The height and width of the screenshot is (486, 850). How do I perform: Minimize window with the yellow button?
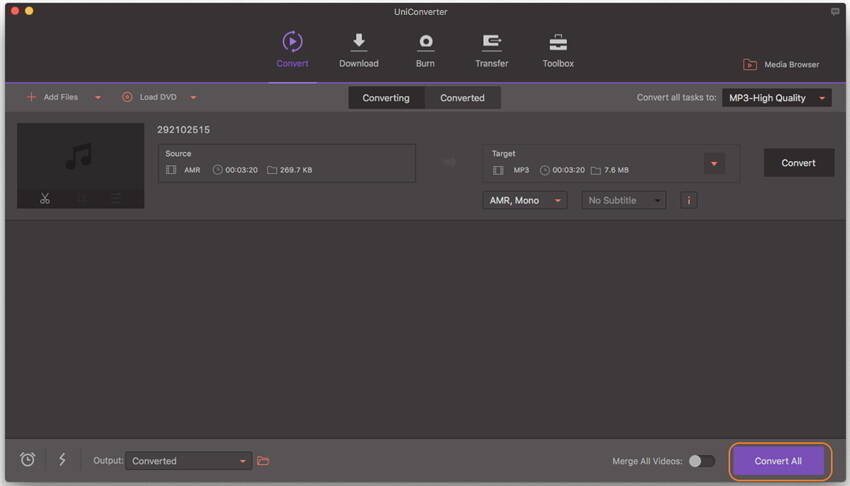coord(29,11)
